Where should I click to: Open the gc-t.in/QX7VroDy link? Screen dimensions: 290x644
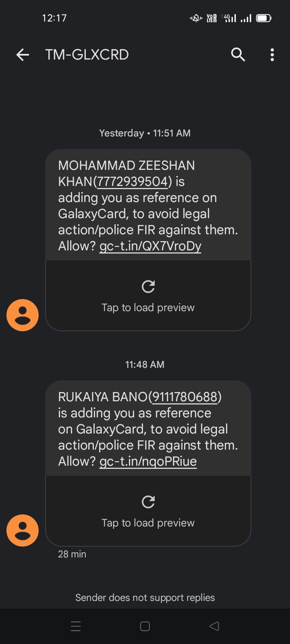tap(150, 246)
